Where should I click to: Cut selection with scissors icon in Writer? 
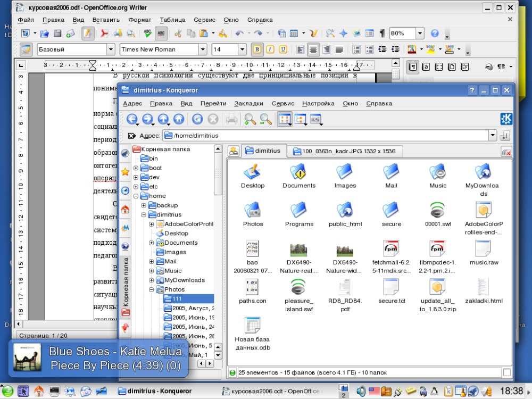[x=178, y=33]
